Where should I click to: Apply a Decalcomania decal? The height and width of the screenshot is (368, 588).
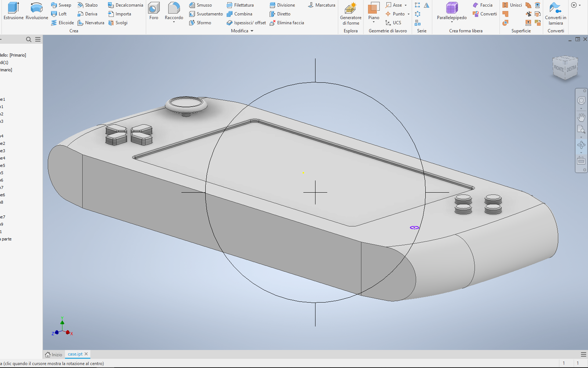[125, 5]
